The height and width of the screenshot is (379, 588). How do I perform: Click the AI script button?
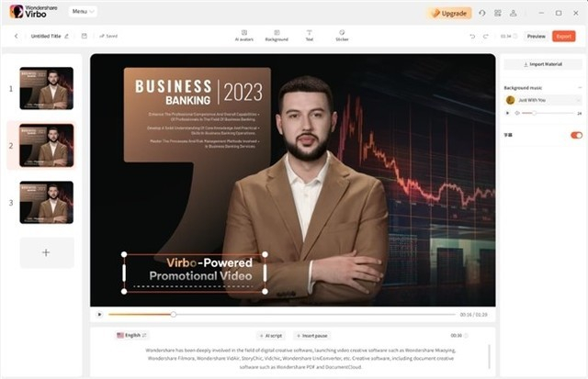point(271,336)
